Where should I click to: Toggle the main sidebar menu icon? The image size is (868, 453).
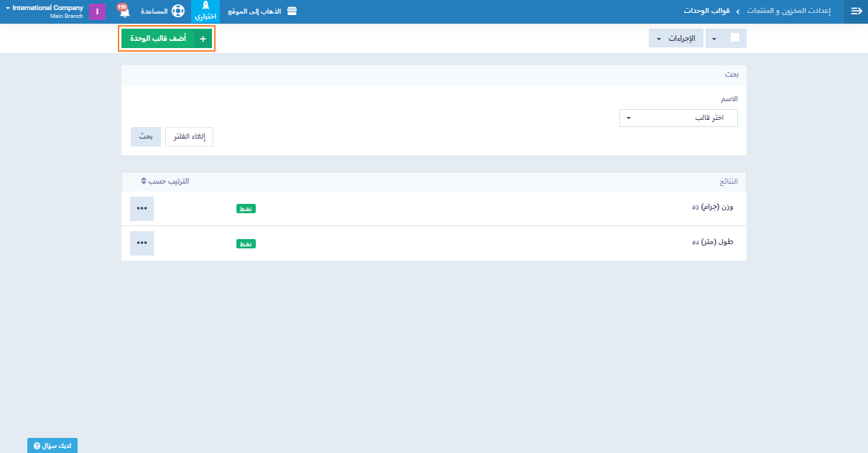coord(856,11)
